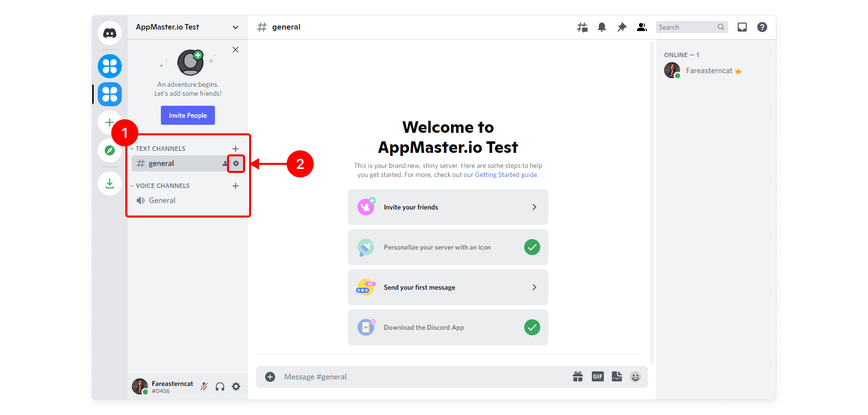This screenshot has width=868, height=415.
Task: Create a new voice channel
Action: [x=236, y=186]
